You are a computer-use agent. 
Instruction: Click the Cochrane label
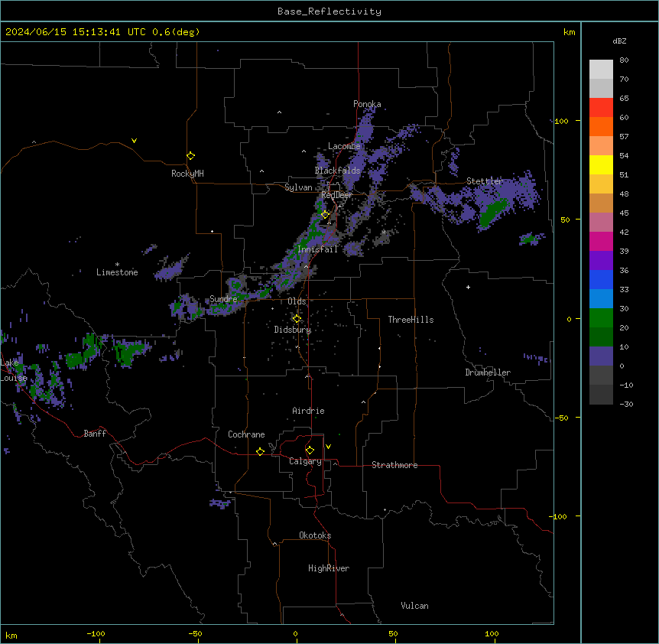click(x=246, y=434)
